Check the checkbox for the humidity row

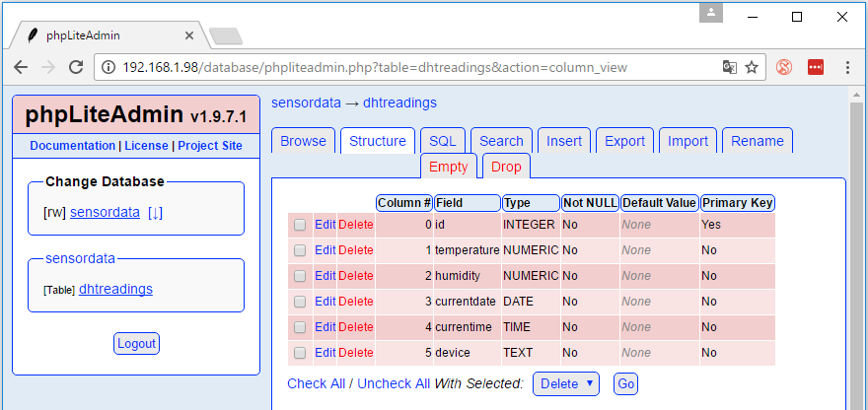pos(300,276)
